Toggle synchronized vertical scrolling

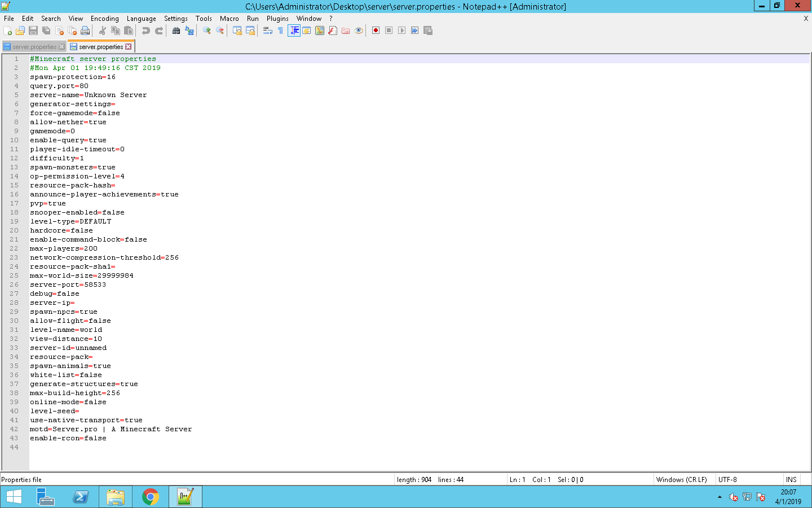[237, 30]
